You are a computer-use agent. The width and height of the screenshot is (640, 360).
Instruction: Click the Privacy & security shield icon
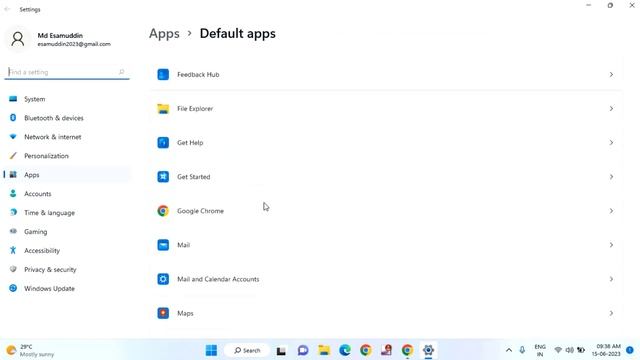click(13, 269)
